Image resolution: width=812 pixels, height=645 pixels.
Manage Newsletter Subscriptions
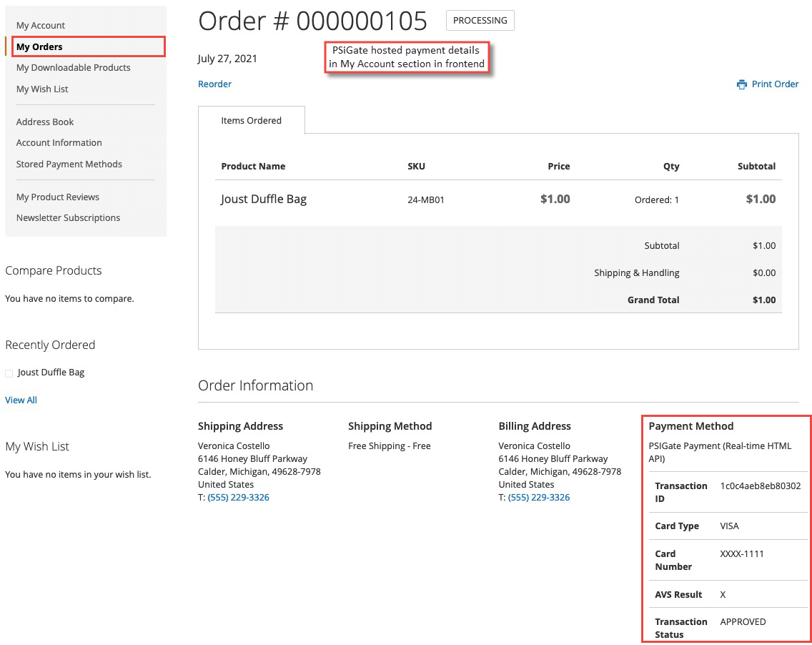(68, 217)
